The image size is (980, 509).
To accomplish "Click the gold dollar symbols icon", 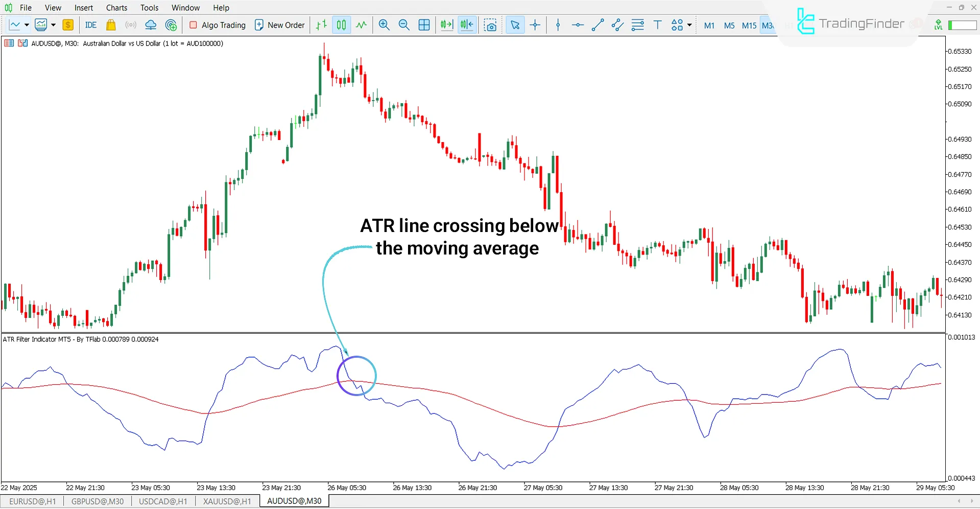I will click(x=68, y=25).
